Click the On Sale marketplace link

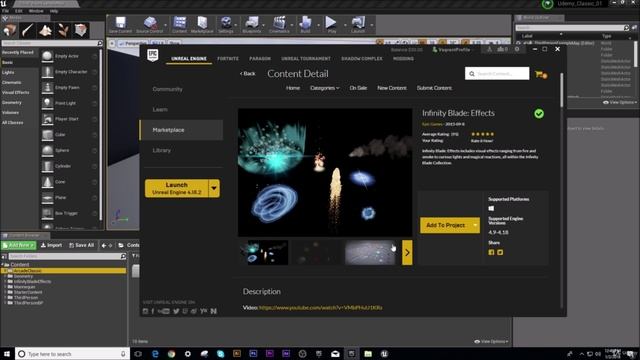(x=358, y=88)
